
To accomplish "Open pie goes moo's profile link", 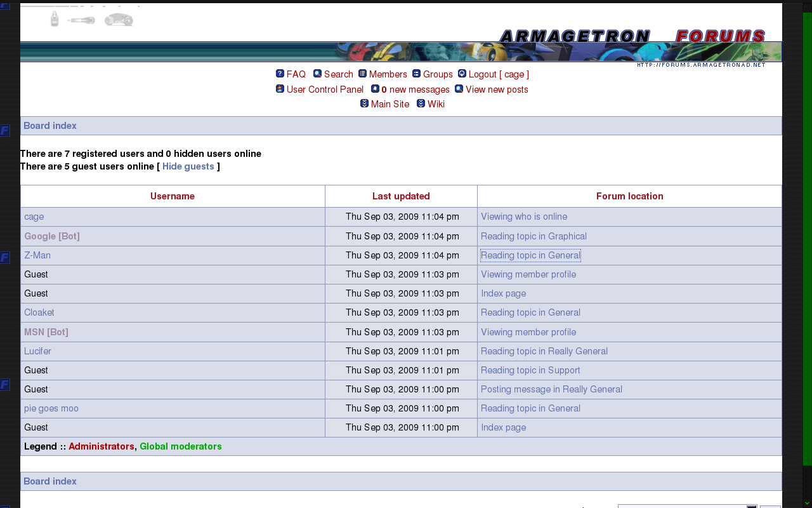I will click(x=51, y=408).
